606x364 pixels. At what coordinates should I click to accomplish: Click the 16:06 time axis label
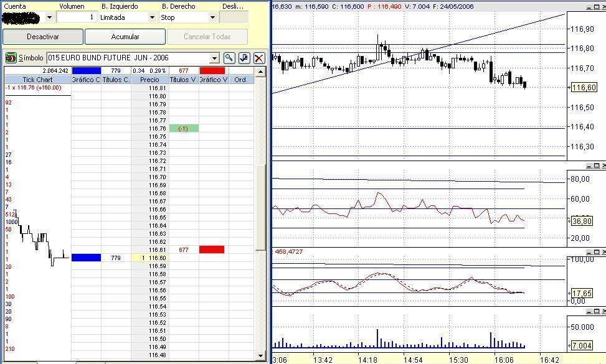click(504, 360)
